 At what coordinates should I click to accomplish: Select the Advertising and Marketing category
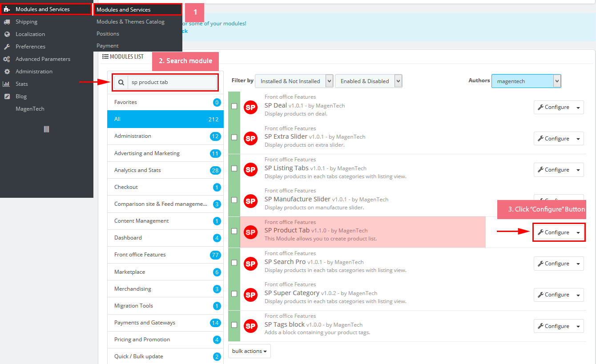[x=165, y=153]
